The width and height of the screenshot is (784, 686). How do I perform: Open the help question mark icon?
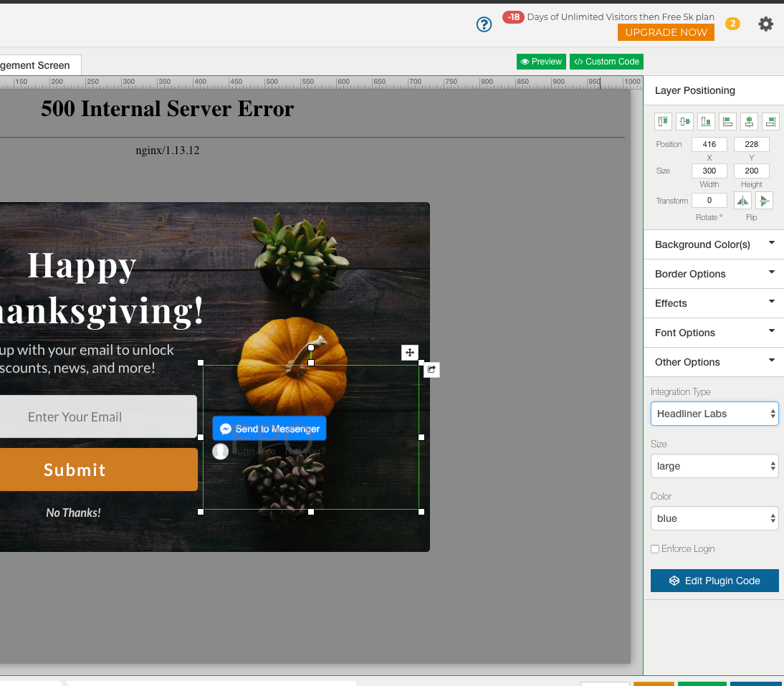(x=484, y=24)
